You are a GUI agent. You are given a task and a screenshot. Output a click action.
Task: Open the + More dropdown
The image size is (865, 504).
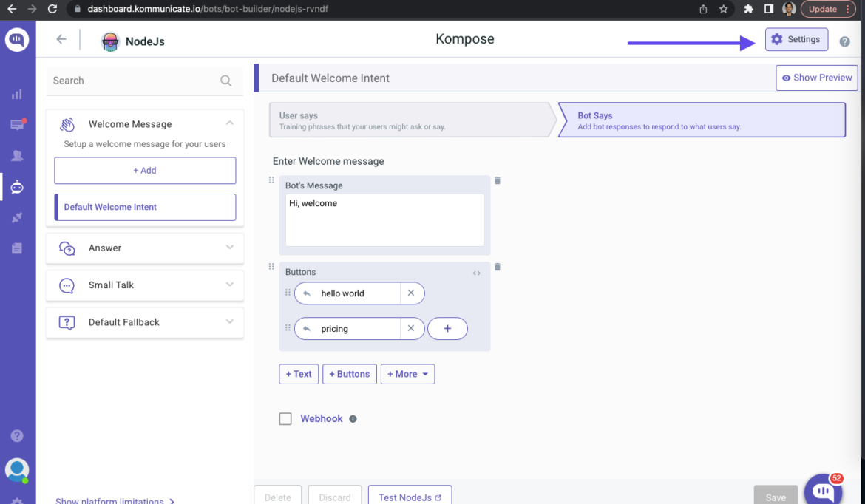tap(407, 374)
